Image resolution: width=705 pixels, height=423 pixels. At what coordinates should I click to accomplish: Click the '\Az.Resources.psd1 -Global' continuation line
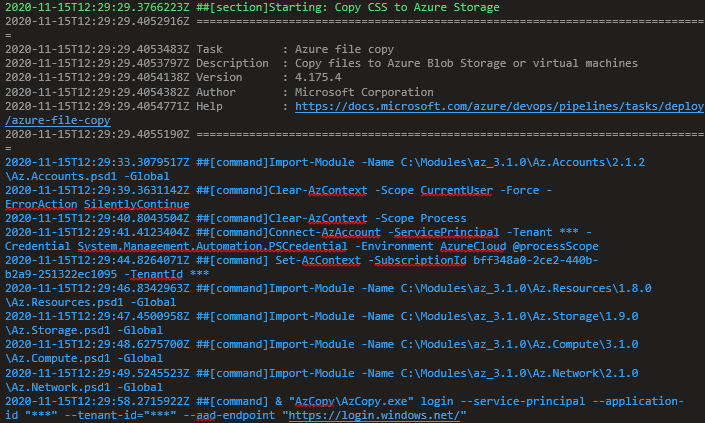pyautogui.click(x=90, y=302)
